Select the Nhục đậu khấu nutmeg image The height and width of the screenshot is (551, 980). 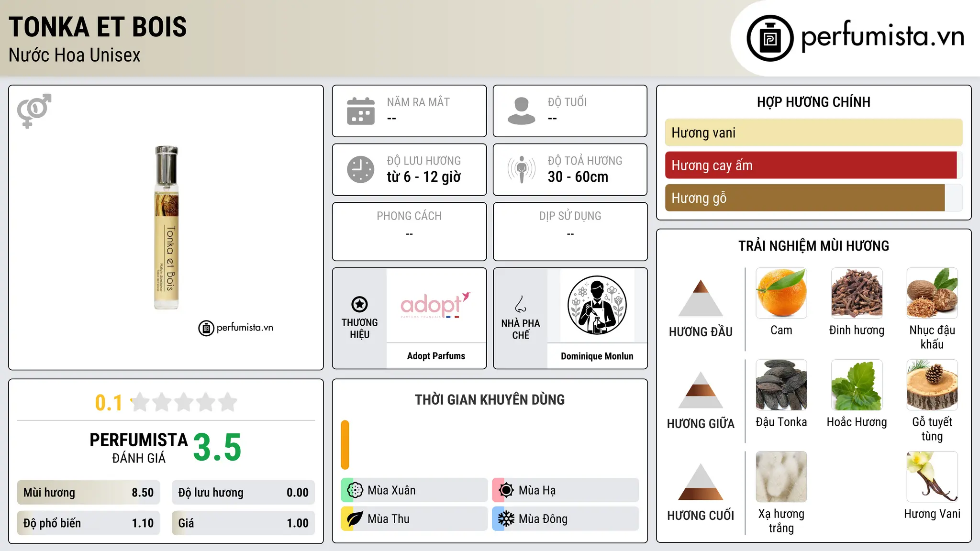(932, 293)
